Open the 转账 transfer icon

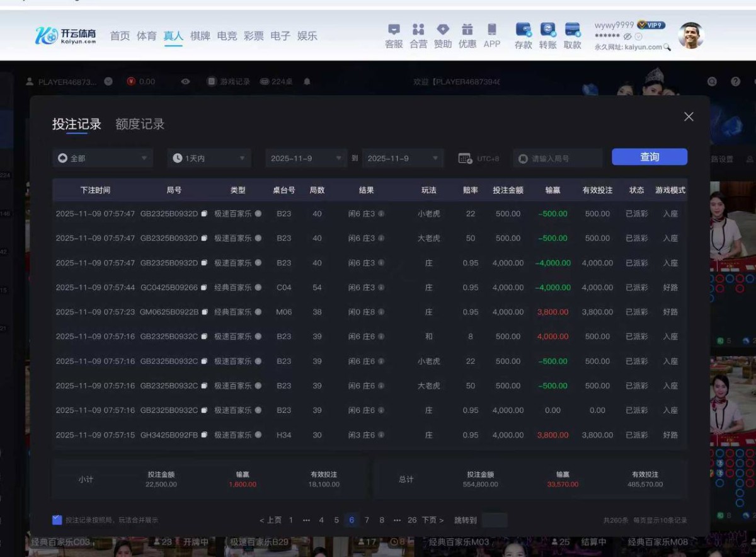click(x=547, y=30)
